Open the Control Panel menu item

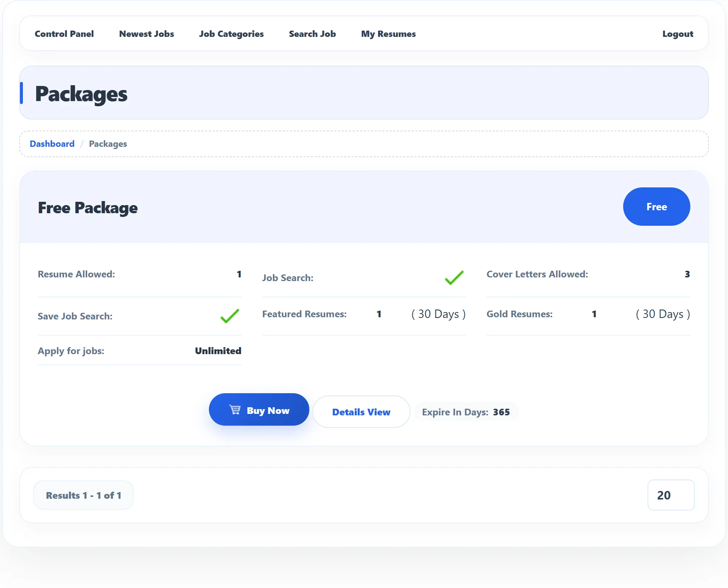[64, 34]
